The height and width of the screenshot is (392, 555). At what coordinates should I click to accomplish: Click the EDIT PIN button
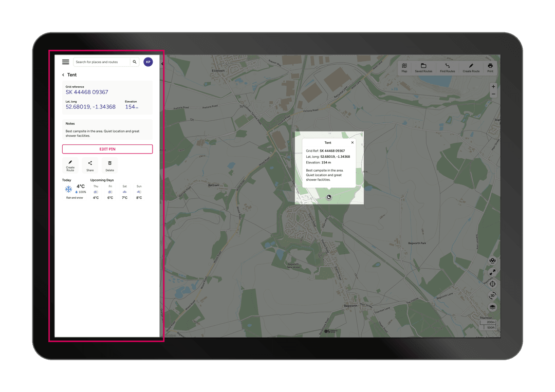point(107,149)
